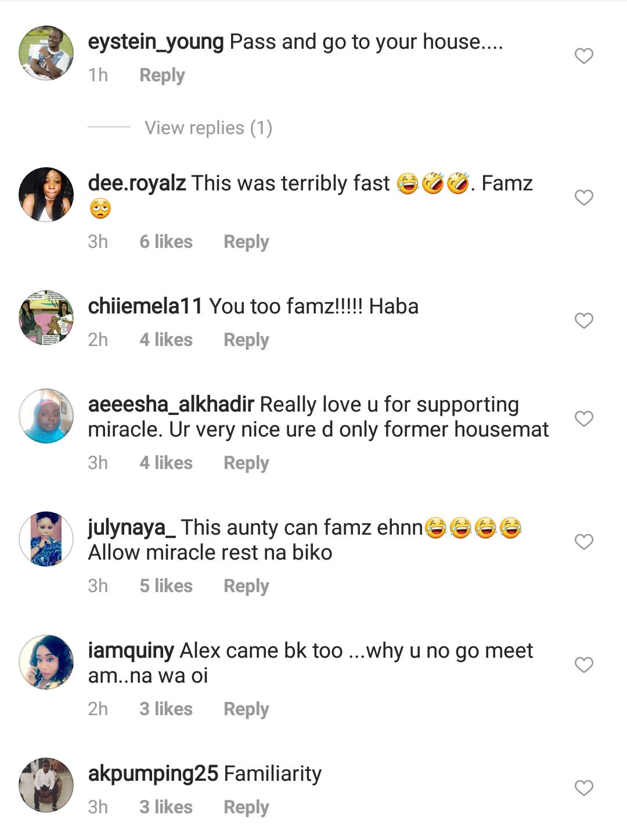Screen dimensions: 627x840
Task: Tap heart icon on dee.royalz's comment
Action: [x=583, y=198]
